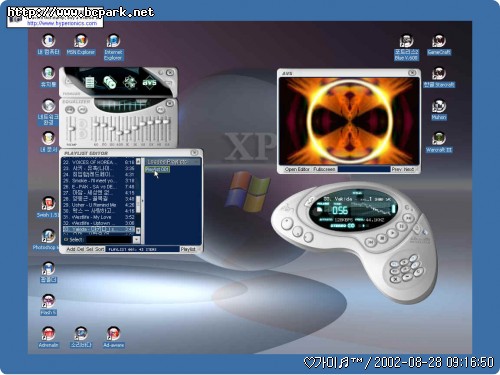Screen dimensions: 500x375
Task: Click the Add button in Playlist Editor
Action: [71, 249]
